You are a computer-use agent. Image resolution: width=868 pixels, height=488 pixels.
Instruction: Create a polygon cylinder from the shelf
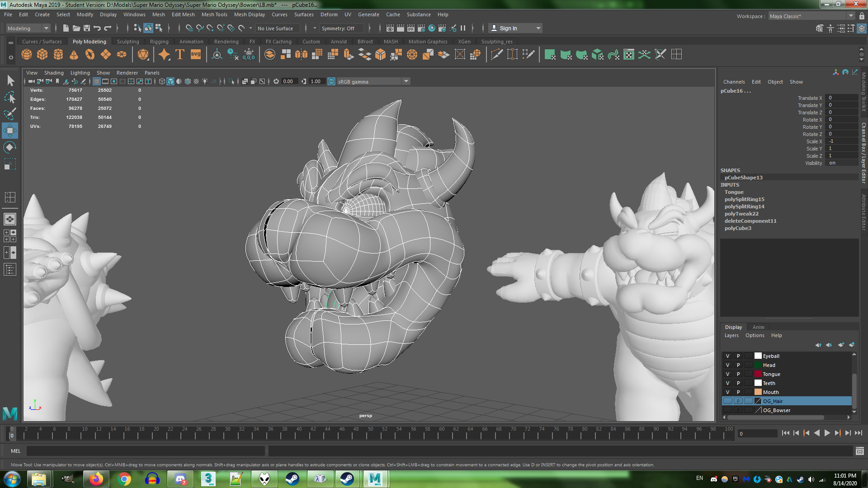coord(58,55)
